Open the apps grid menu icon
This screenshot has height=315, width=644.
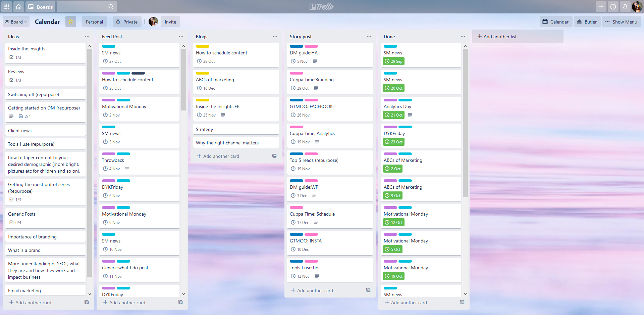coord(7,7)
